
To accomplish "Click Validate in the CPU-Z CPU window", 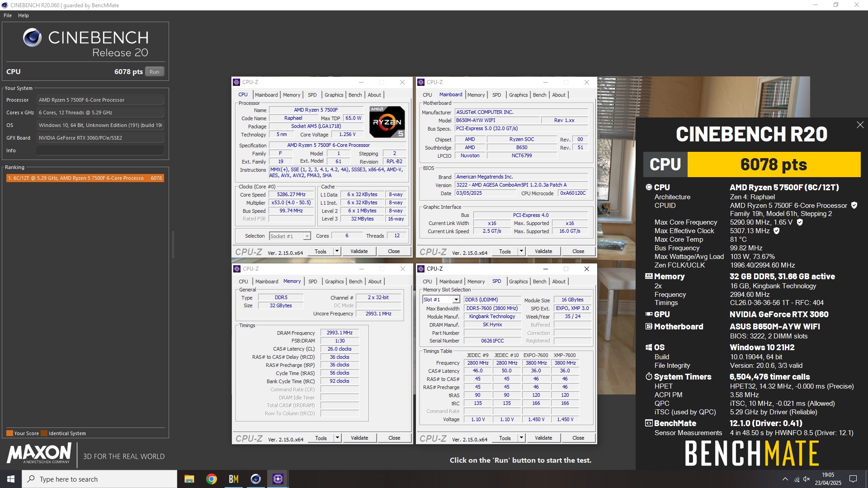I will click(x=359, y=251).
